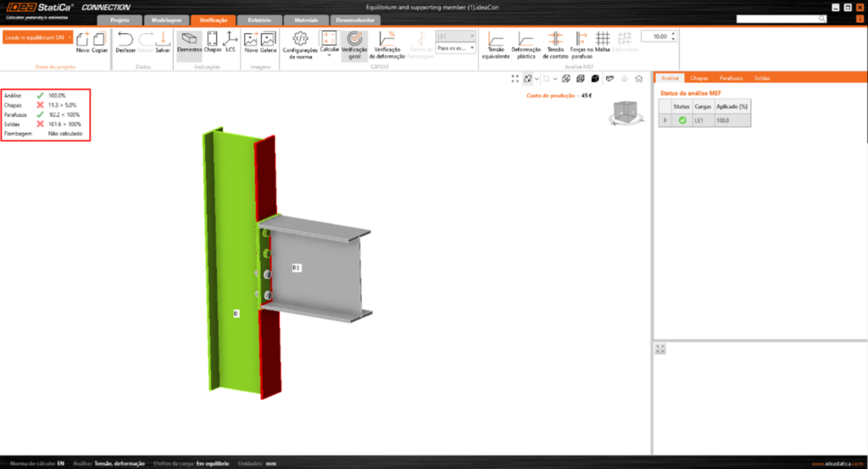Image resolution: width=868 pixels, height=469 pixels.
Task: Toggle the Malha mesh display
Action: [603, 39]
